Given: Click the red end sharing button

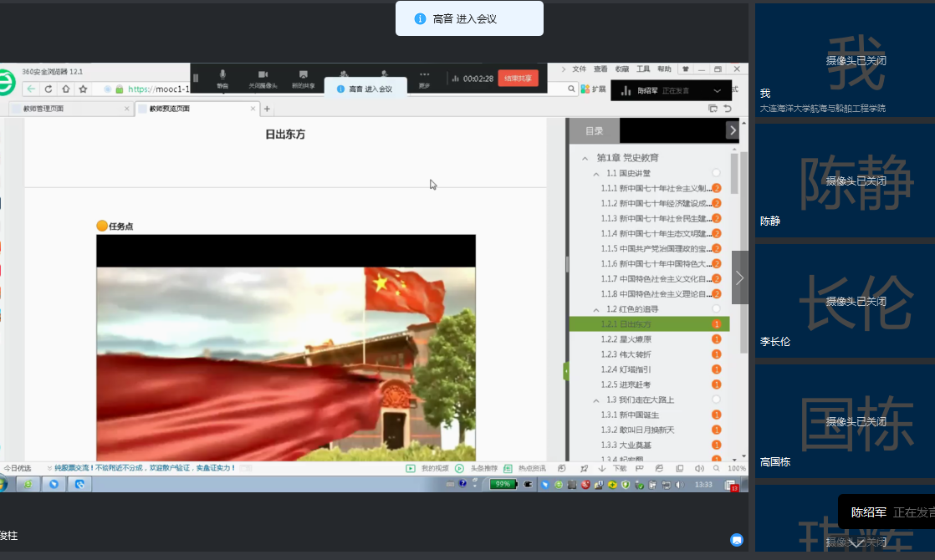Looking at the screenshot, I should (x=518, y=79).
